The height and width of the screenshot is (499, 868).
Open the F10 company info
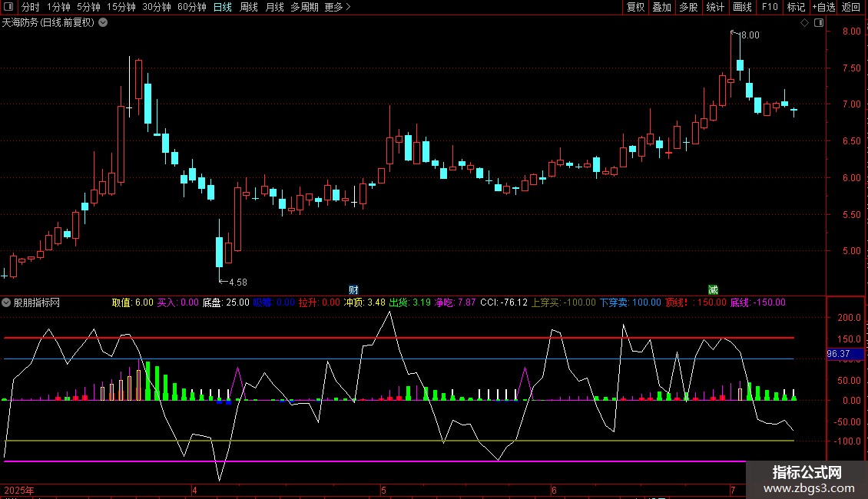tap(770, 7)
